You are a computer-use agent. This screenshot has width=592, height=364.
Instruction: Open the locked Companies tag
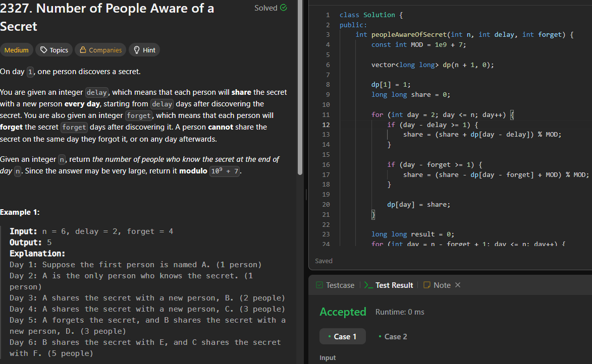[x=100, y=50]
